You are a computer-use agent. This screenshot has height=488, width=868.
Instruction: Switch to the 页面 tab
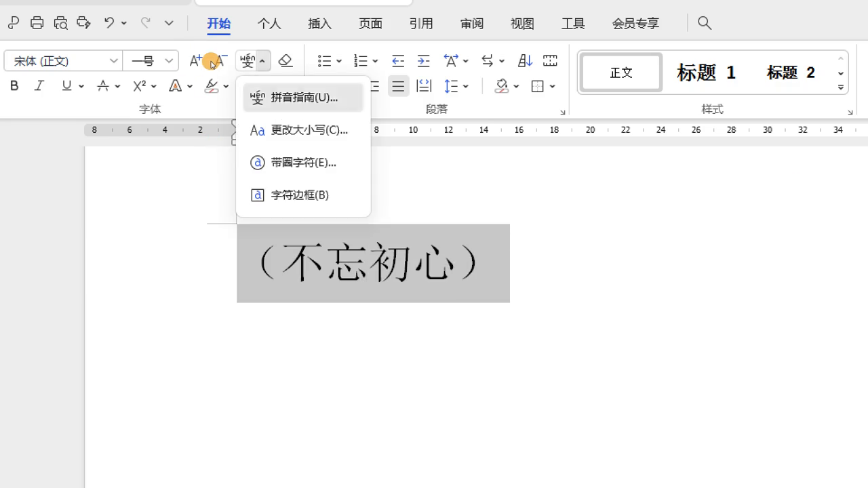pos(370,24)
